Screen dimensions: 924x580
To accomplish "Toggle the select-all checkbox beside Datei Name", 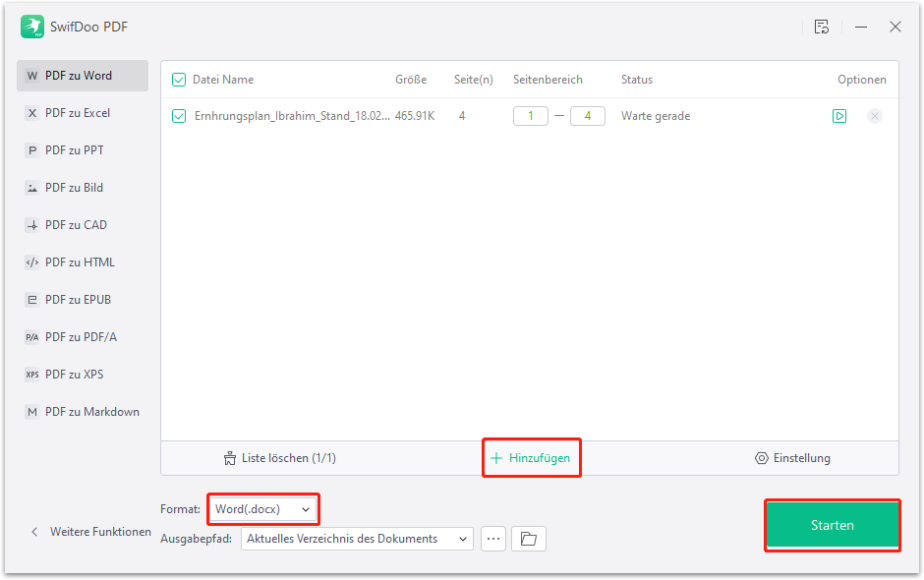I will coord(179,80).
